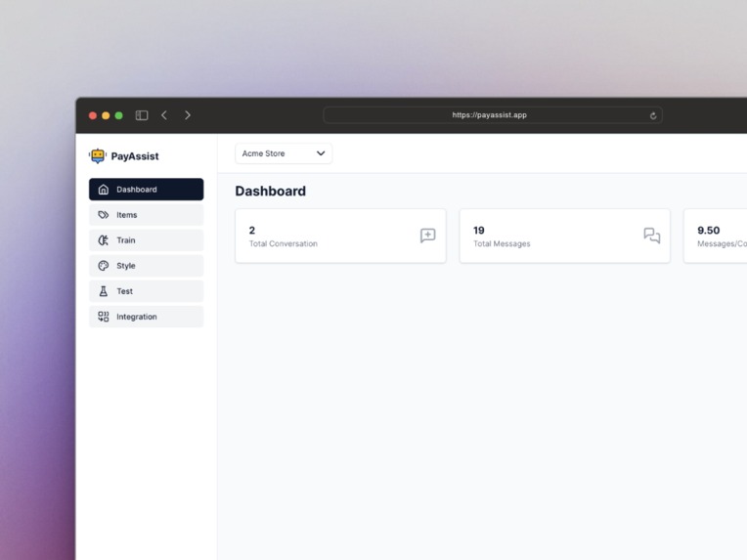Go forward using the browser forward arrow
Viewport: 747px width, 560px height.
point(188,115)
